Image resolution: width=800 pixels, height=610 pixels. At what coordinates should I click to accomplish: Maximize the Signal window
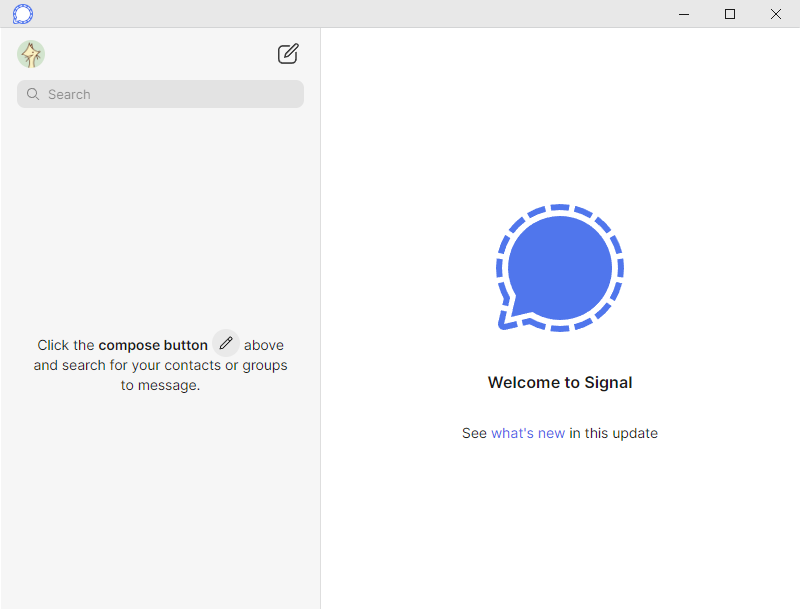click(x=730, y=14)
